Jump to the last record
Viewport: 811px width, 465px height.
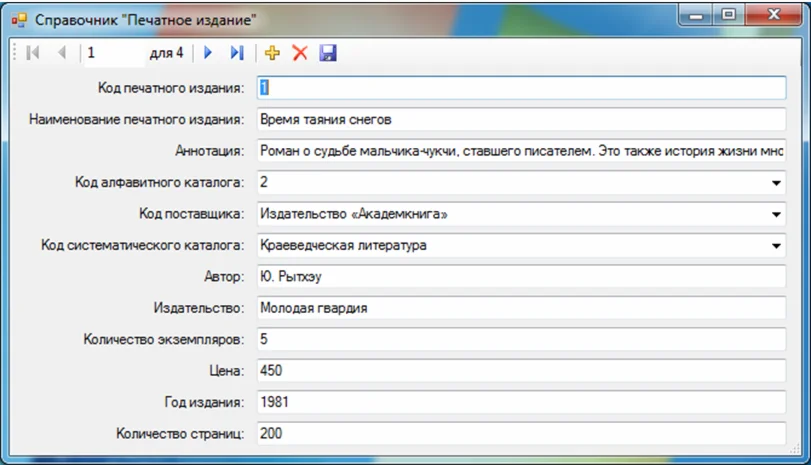coord(236,53)
